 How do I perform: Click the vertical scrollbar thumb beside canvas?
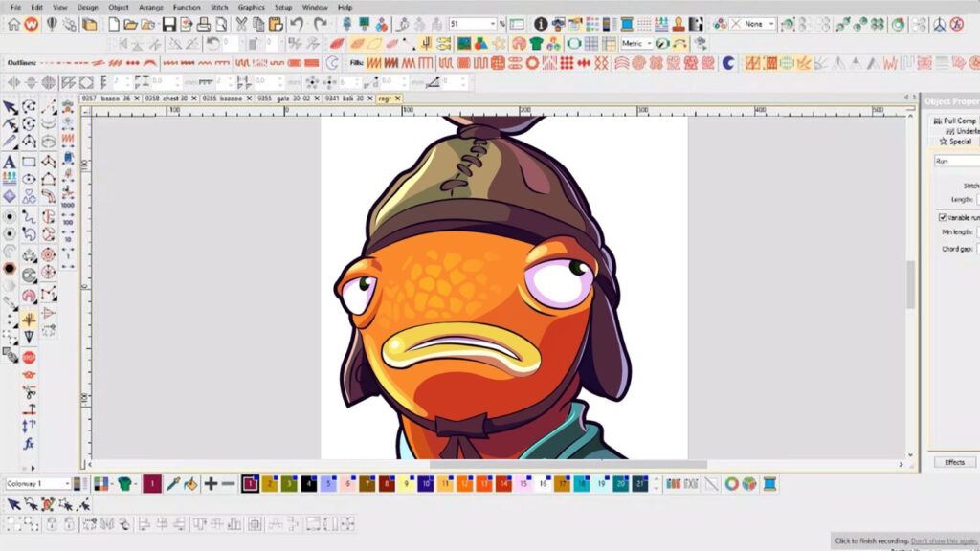[911, 284]
